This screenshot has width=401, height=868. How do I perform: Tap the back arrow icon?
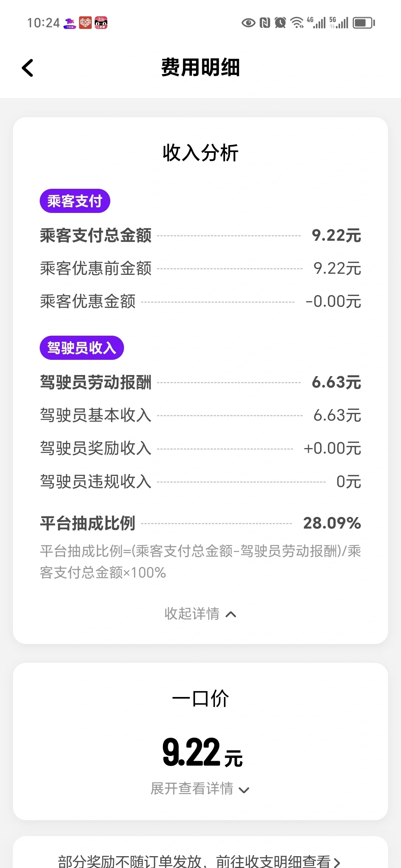click(27, 68)
